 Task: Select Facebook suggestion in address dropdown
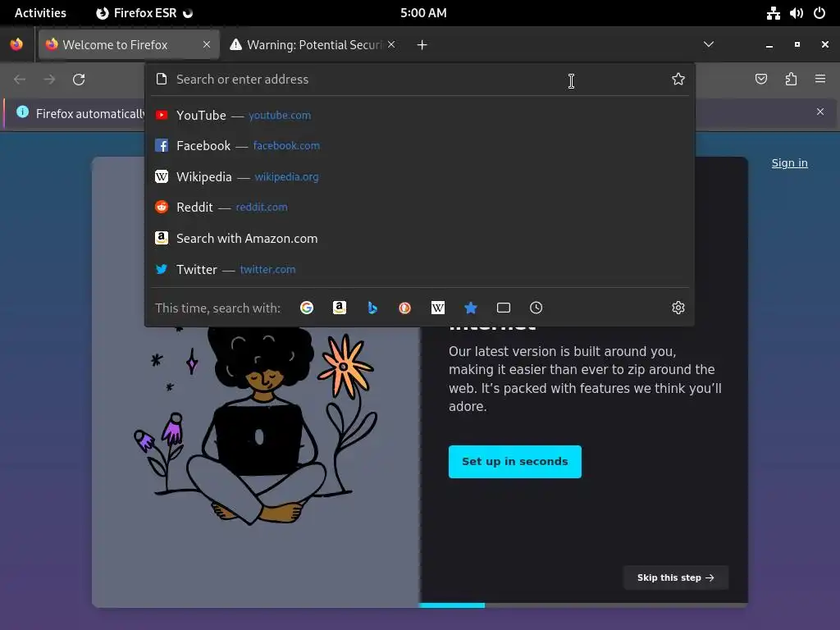[420, 146]
